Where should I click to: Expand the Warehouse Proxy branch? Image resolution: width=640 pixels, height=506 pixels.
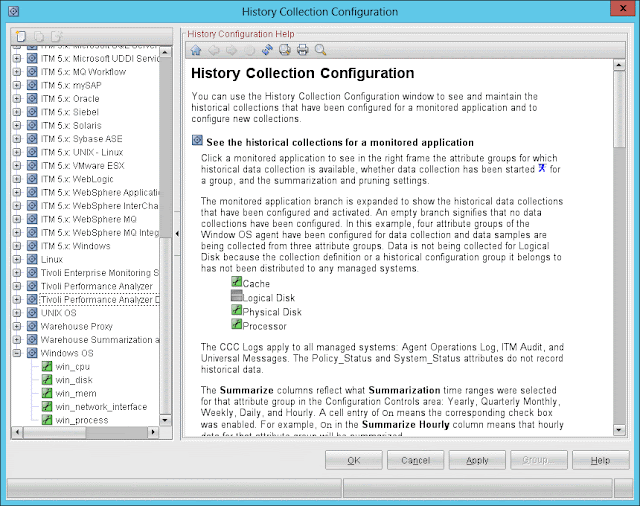coord(17,326)
